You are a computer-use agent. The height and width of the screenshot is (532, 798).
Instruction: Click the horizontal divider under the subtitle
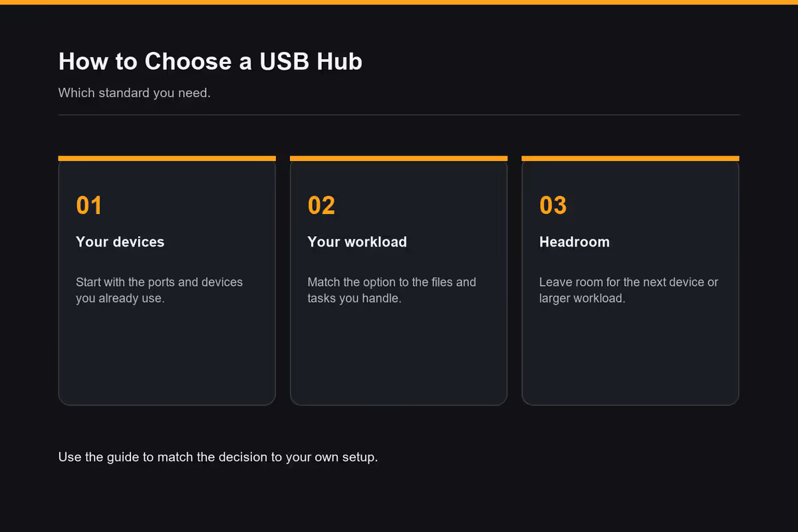click(399, 115)
